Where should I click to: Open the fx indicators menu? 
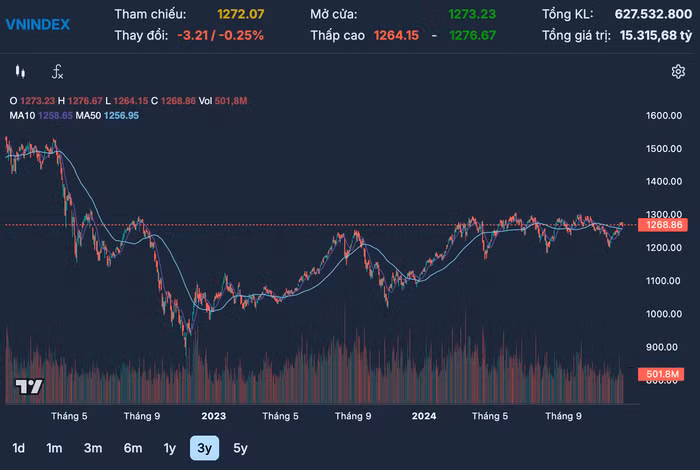58,71
